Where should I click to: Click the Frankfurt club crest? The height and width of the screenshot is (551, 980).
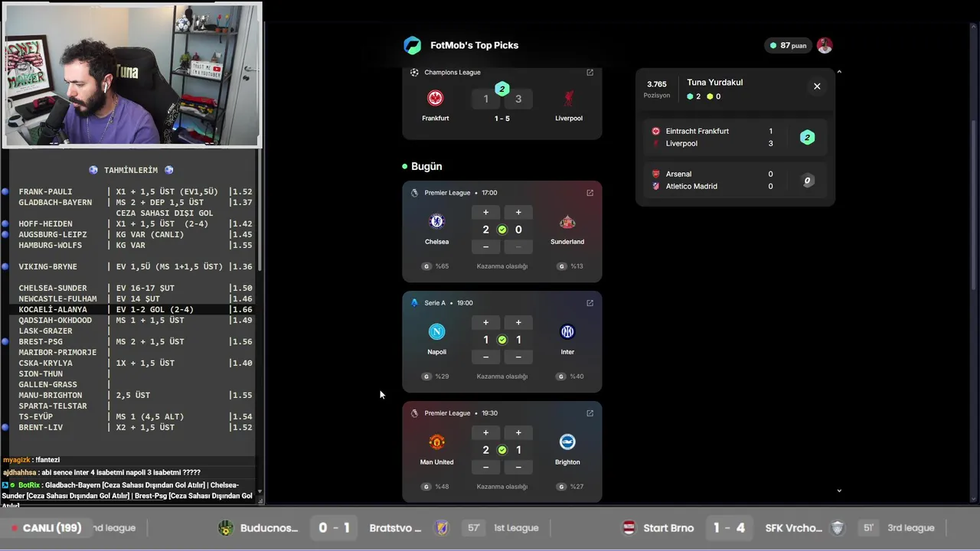(436, 98)
